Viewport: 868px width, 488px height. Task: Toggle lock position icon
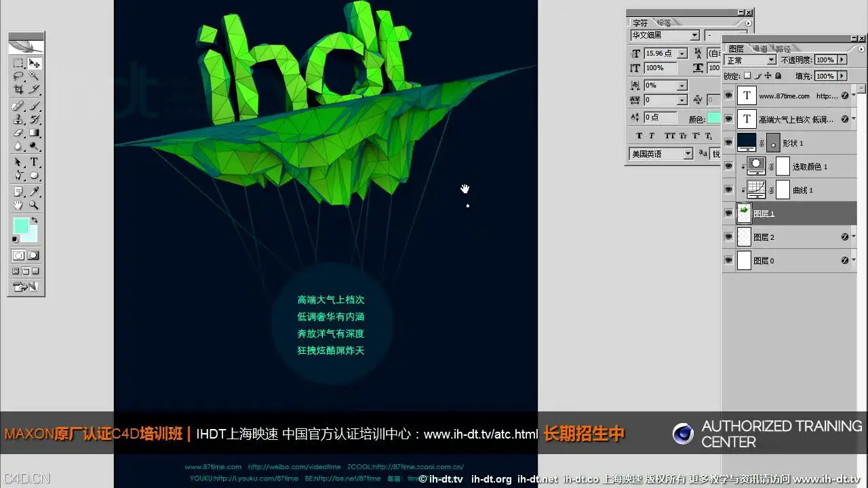click(x=768, y=76)
